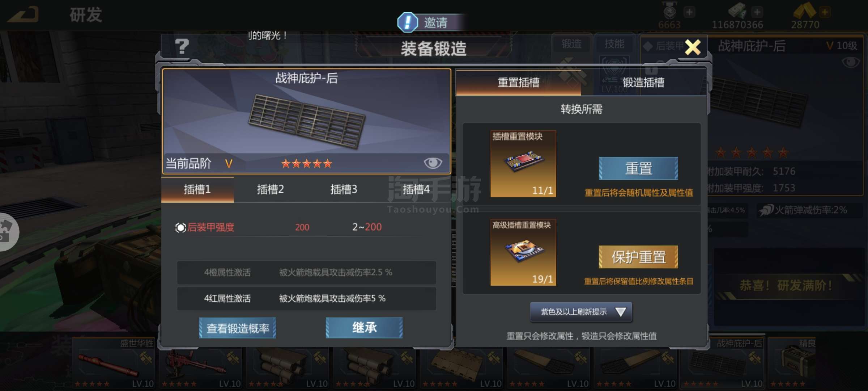868x391 pixels.
Task: Click the gold 保护重置 button
Action: tap(638, 257)
